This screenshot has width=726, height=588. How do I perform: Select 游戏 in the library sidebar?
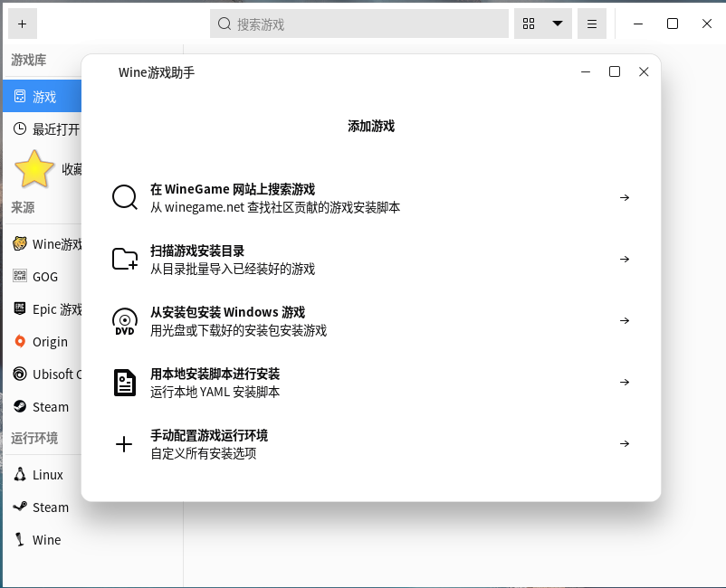click(x=43, y=97)
